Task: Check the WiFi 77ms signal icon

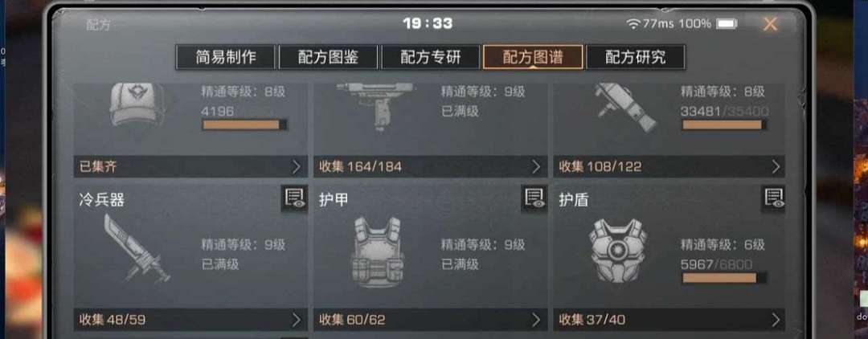Action: click(633, 24)
